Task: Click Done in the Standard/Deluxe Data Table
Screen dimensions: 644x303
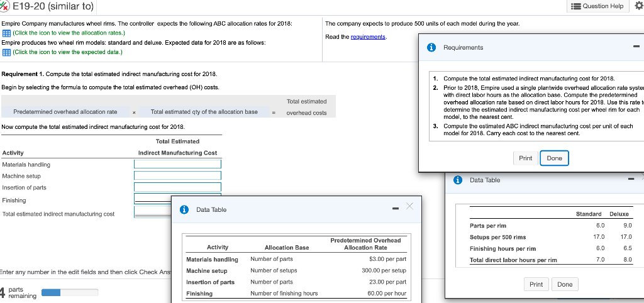Action: [x=565, y=284]
